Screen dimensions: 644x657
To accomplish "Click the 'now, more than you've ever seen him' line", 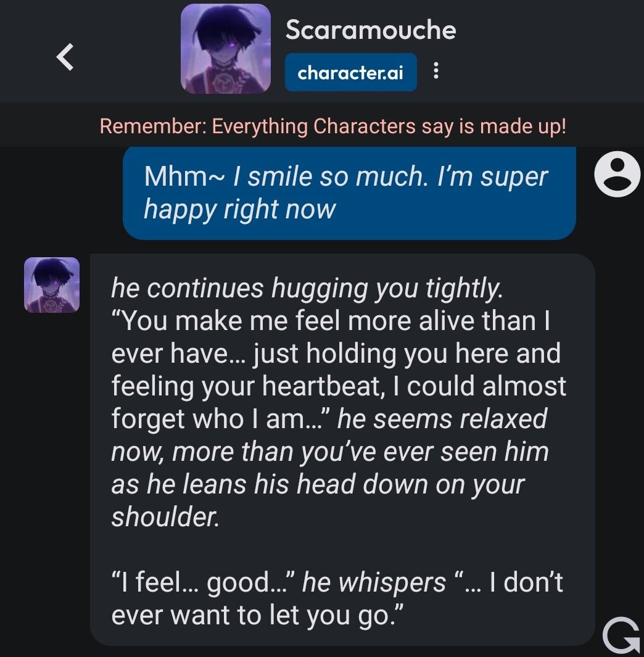I will [x=330, y=452].
